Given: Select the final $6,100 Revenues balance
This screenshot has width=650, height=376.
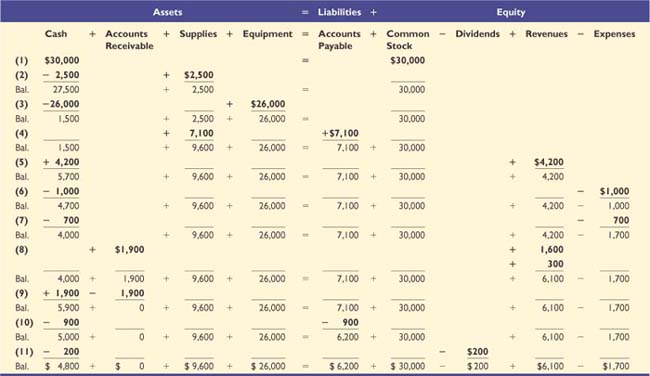Looking at the screenshot, I should pos(550,366).
